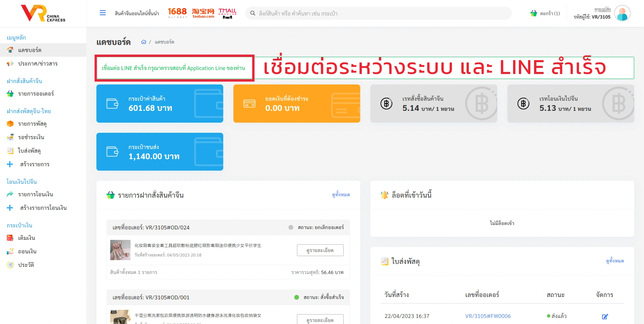Select แดชบอร์ด in the sidebar
Viewport: 644px width, 324px height.
tap(30, 50)
